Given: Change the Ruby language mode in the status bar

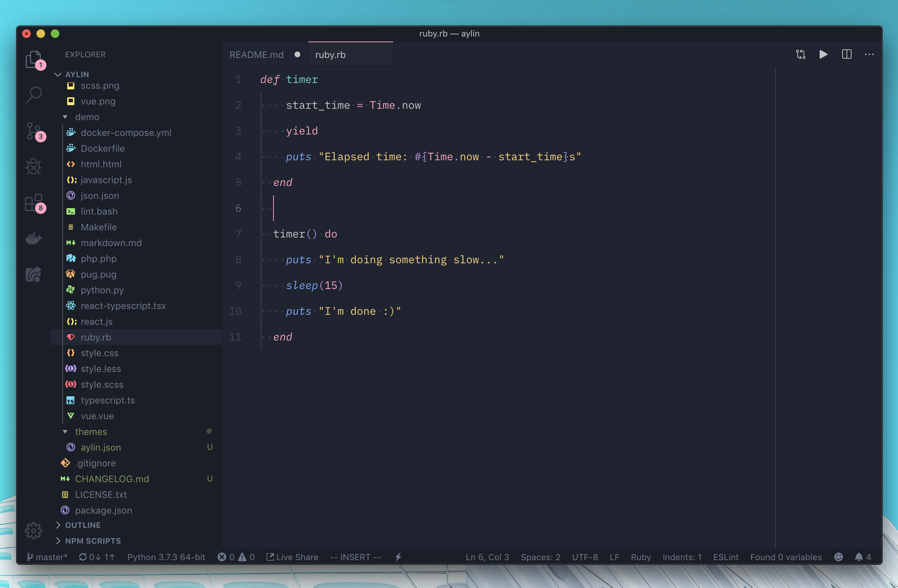Looking at the screenshot, I should (x=640, y=557).
